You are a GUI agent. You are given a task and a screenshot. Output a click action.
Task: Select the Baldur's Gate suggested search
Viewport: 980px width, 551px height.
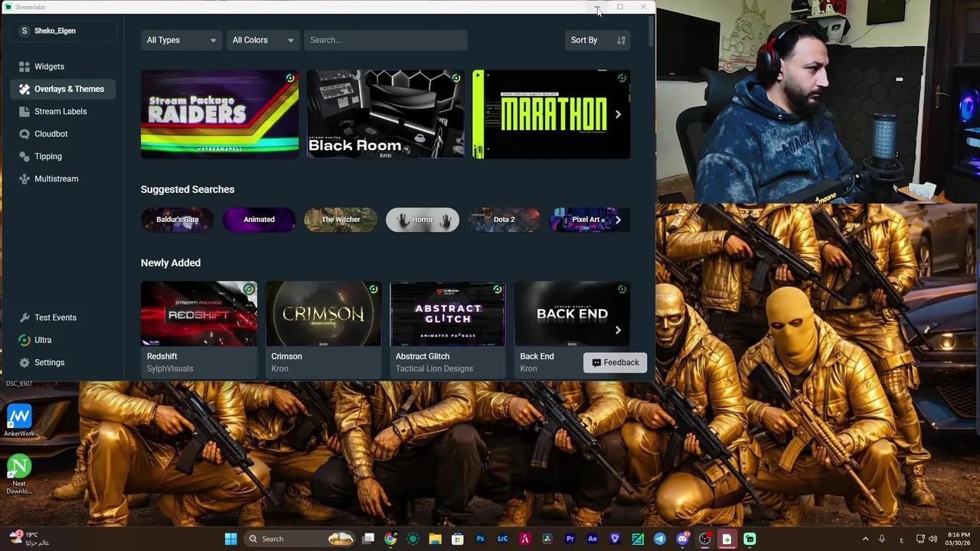177,220
